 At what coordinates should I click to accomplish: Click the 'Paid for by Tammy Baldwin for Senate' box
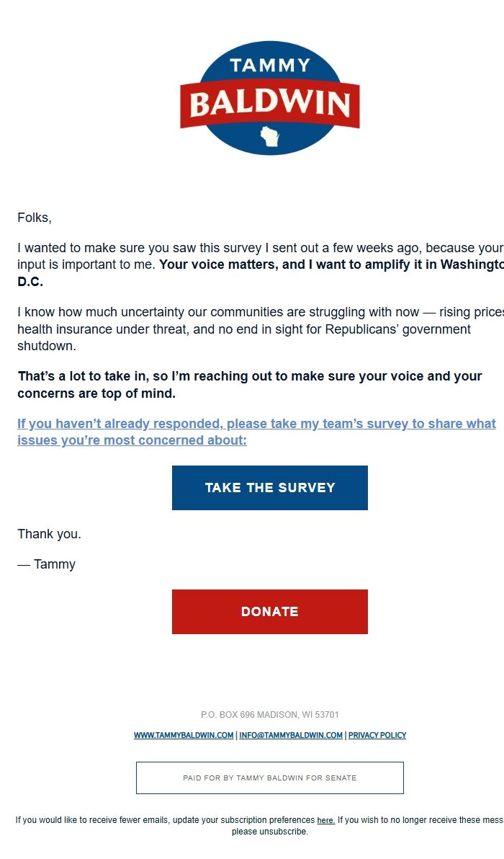click(270, 778)
